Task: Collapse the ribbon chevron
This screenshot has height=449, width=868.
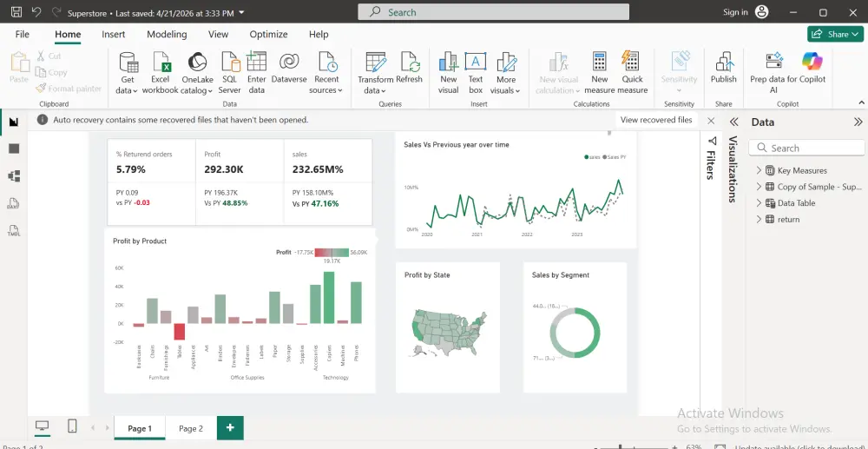Action: 861,102
